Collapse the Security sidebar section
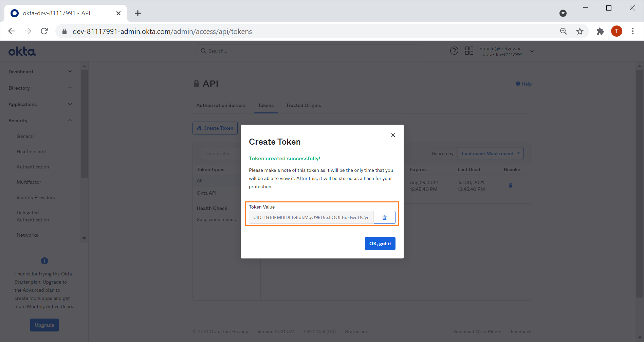The height and width of the screenshot is (342, 644). click(x=40, y=121)
